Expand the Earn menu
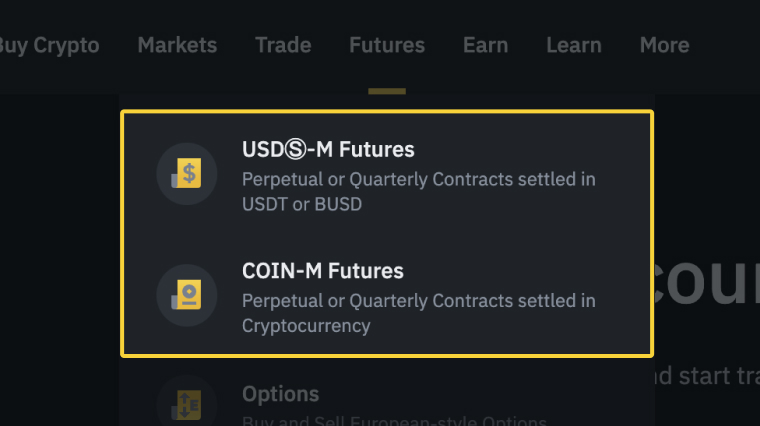The image size is (760, 426). click(x=485, y=45)
